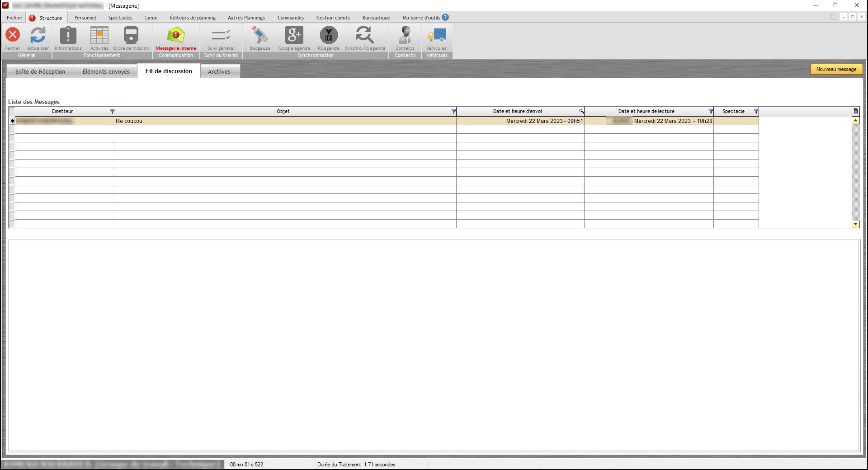Screen dimensions: 868x470
Task: Filter the Objet column
Action: pos(453,112)
